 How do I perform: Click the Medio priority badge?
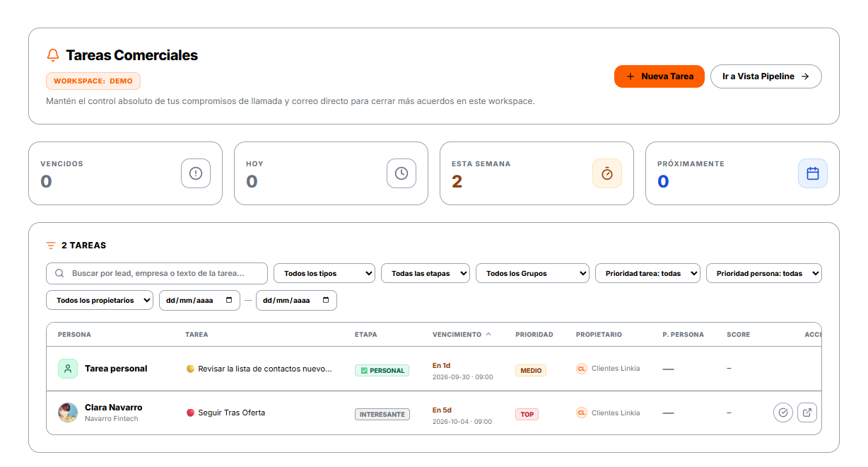tap(531, 370)
